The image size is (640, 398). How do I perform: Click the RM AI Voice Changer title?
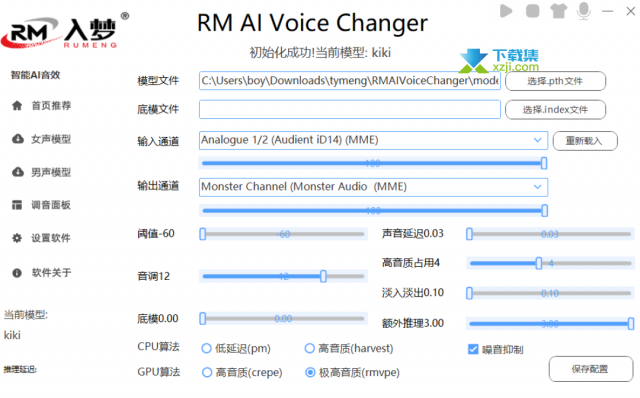tap(312, 23)
